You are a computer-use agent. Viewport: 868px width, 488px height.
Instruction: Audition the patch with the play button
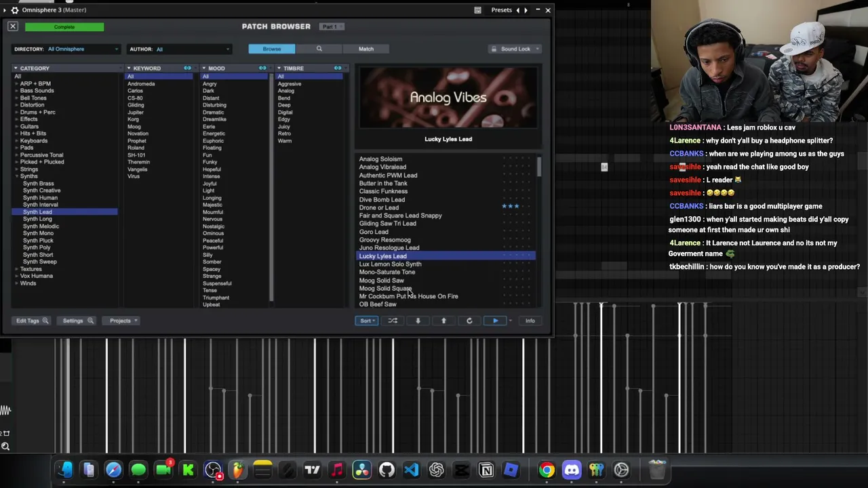coord(495,321)
